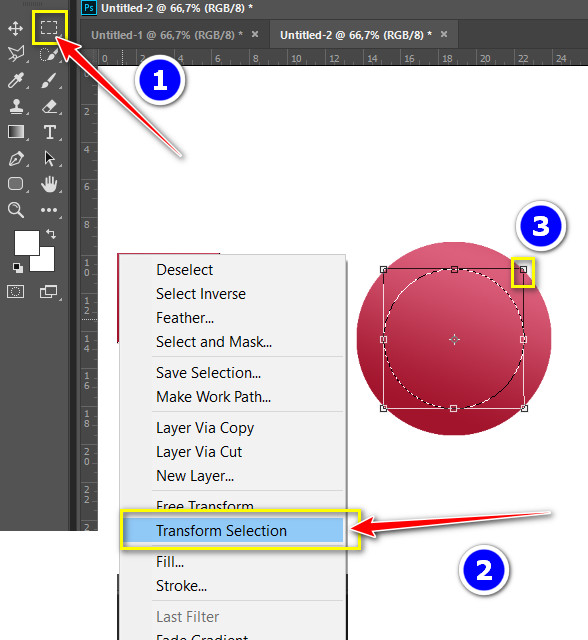588x640 pixels.
Task: Click the foreground color swatch
Action: pyautogui.click(x=27, y=242)
